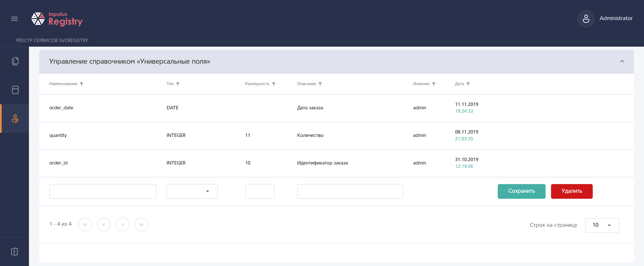
Task: Click date 11.11.2019
Action: click(467, 104)
